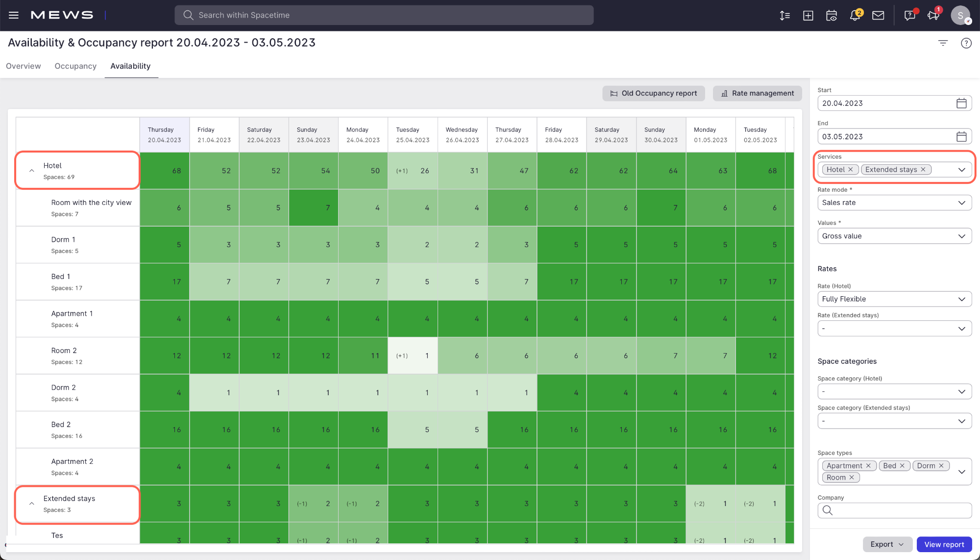
Task: Open the notifications bell icon
Action: 855,15
